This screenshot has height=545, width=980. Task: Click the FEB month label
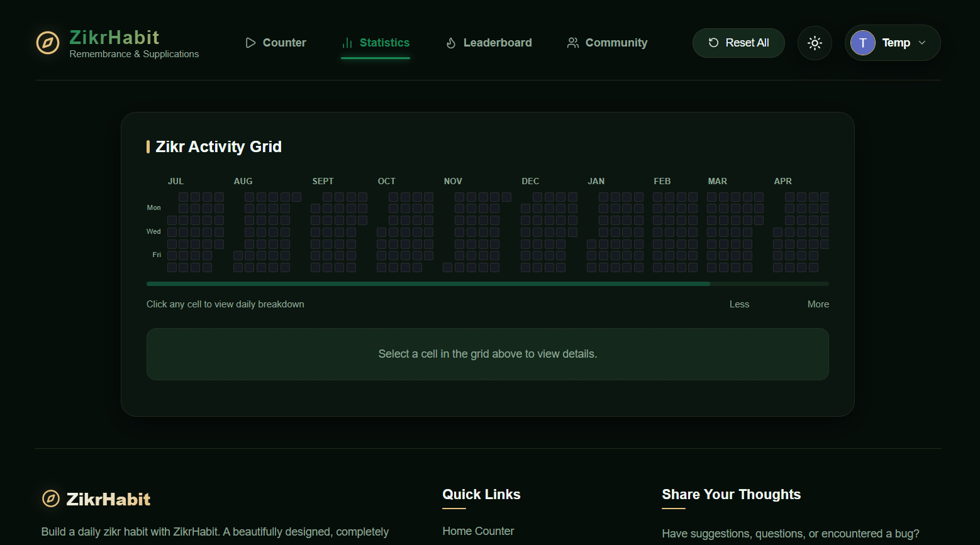pyautogui.click(x=662, y=181)
